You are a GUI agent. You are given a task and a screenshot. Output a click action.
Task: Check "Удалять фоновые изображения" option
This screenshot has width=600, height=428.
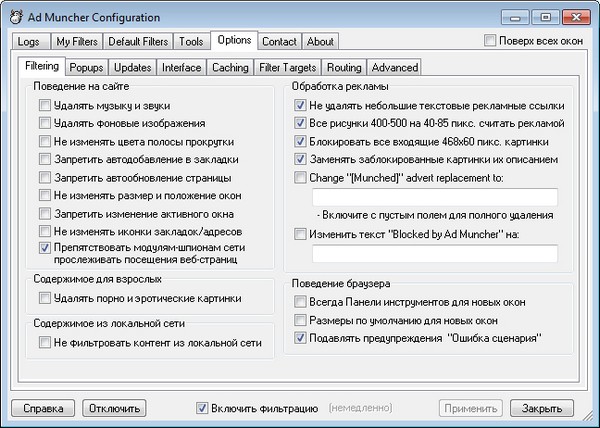click(45, 123)
